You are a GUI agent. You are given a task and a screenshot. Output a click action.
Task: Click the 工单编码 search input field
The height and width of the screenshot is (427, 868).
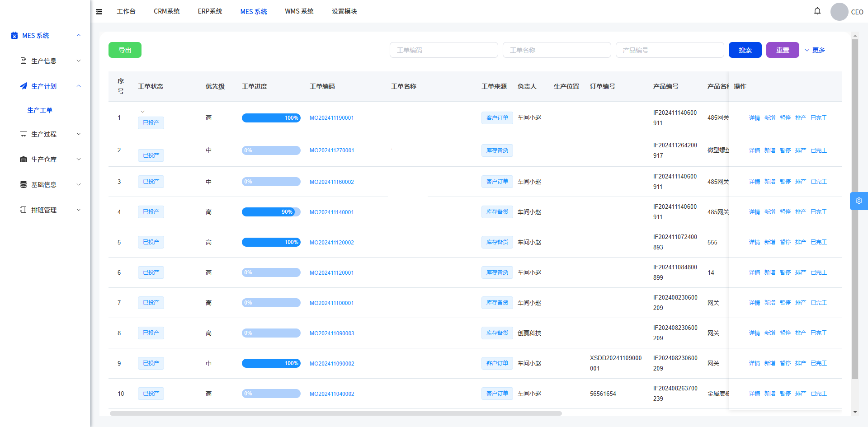443,50
